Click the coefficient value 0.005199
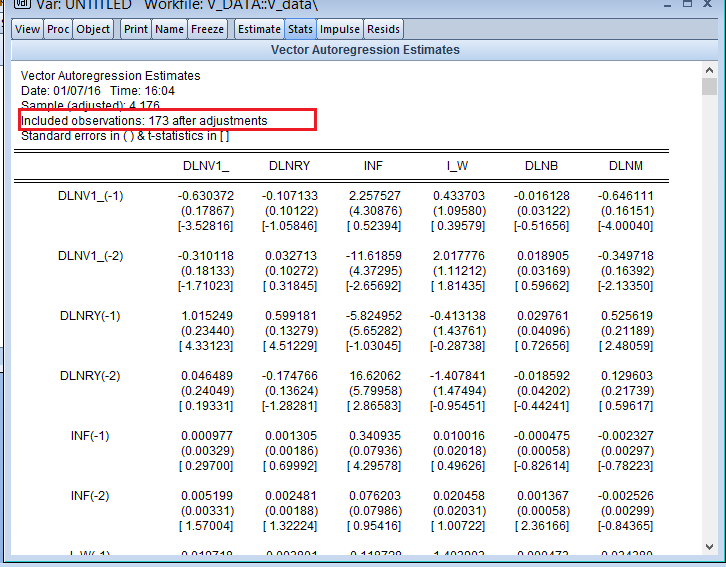The image size is (726, 567). point(207,496)
